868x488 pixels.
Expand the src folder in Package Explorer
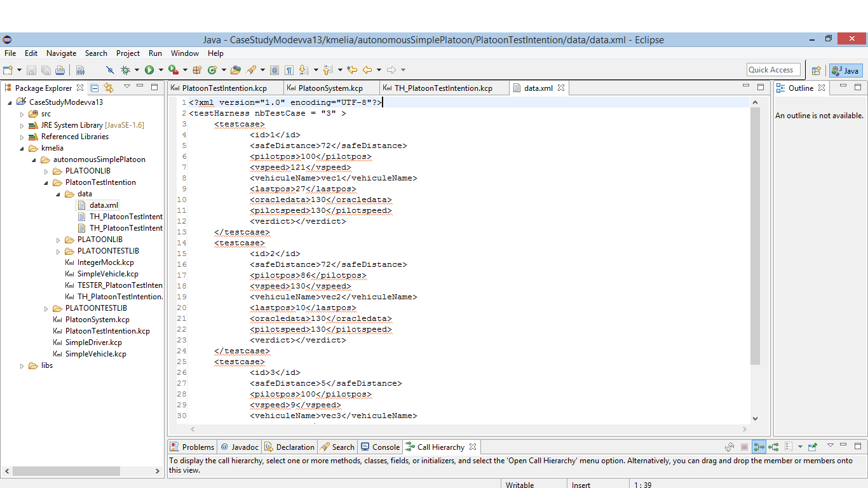pyautogui.click(x=22, y=114)
